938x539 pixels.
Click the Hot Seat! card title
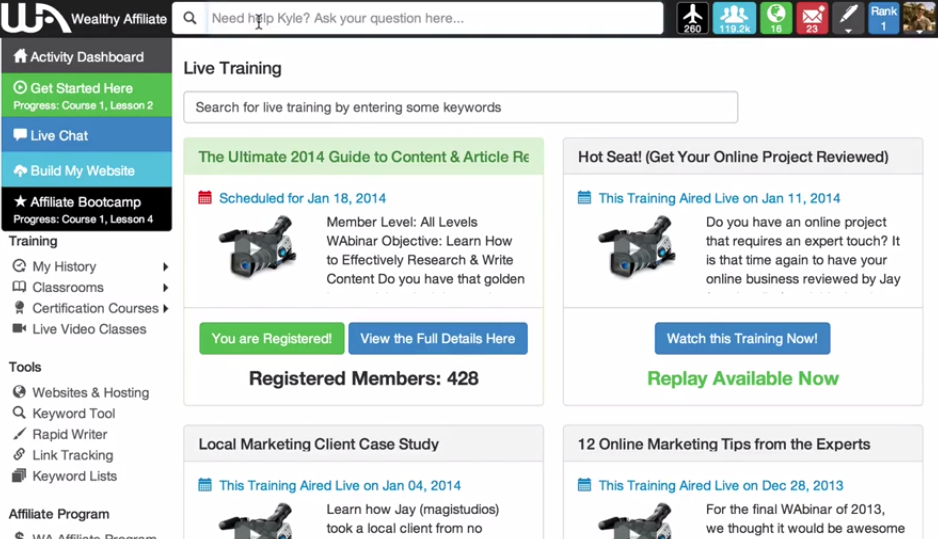pos(733,157)
